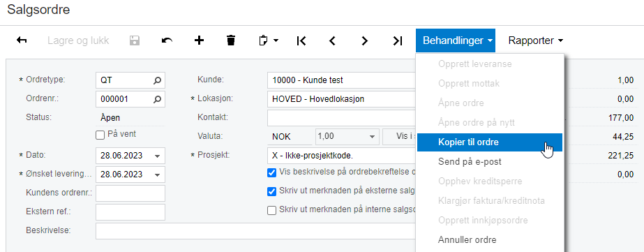644x252 pixels.
Task: Go to first record icon
Action: pyautogui.click(x=301, y=40)
